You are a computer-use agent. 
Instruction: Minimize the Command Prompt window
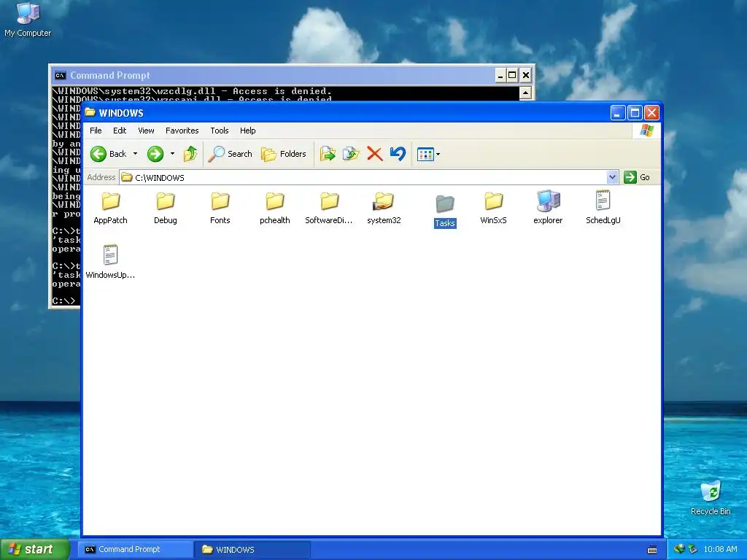click(500, 75)
